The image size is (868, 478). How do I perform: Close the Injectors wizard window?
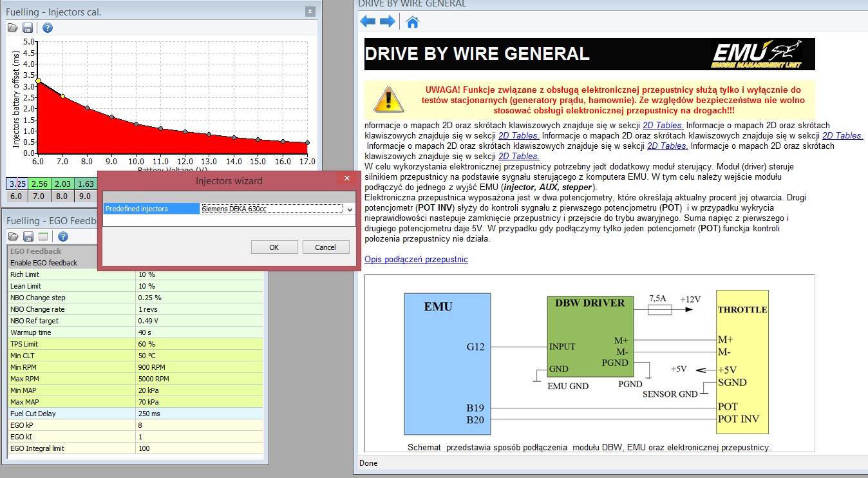point(347,178)
